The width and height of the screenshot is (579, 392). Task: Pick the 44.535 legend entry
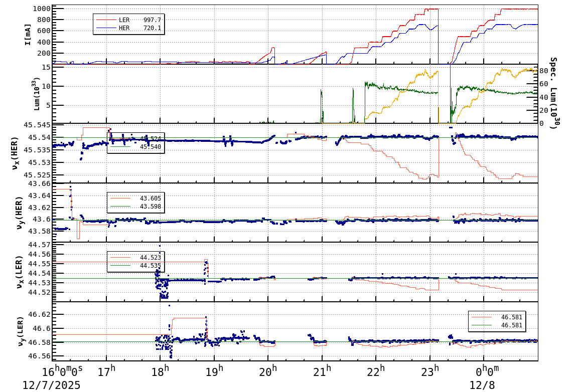150,266
